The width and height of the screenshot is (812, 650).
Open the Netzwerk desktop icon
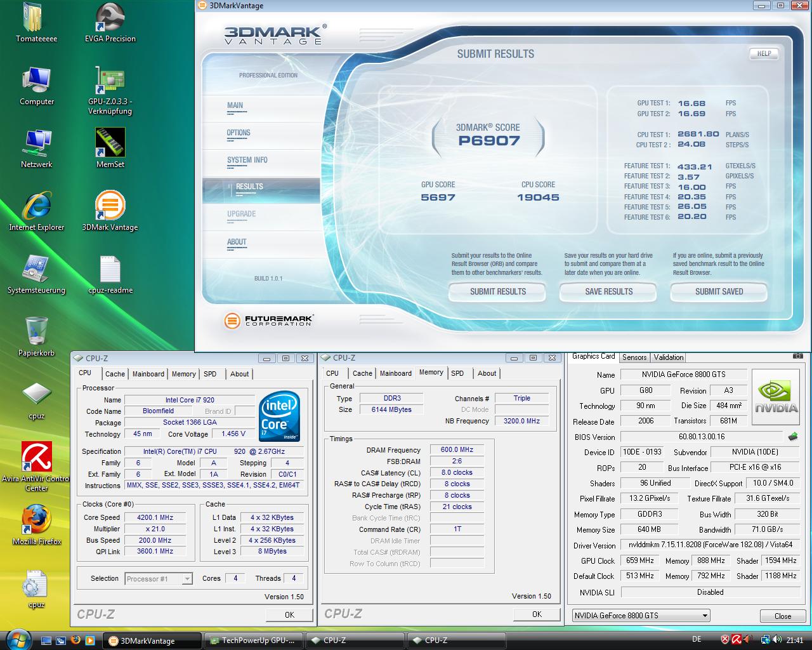coord(36,149)
